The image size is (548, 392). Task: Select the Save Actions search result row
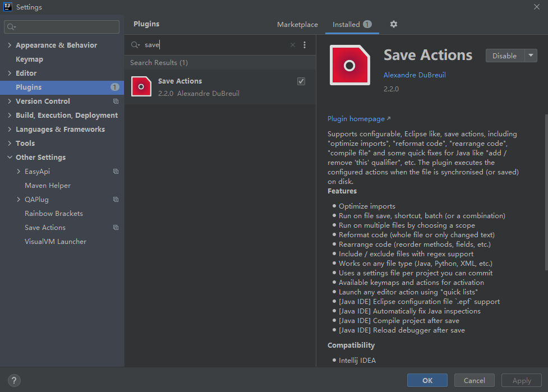click(220, 87)
